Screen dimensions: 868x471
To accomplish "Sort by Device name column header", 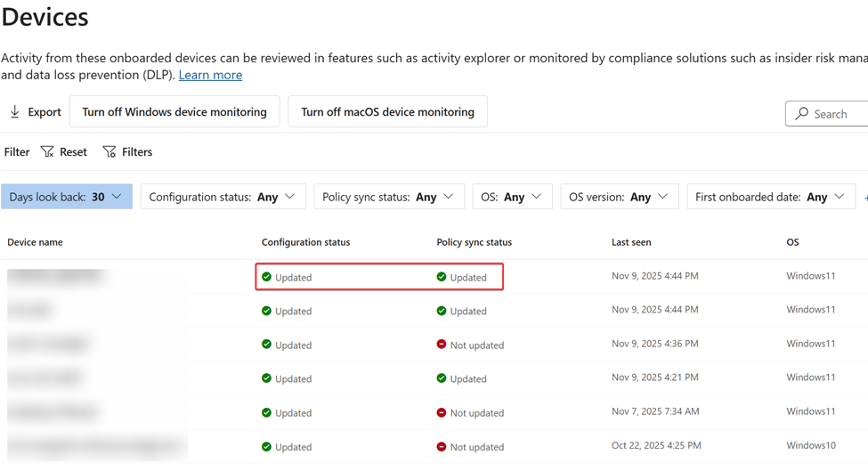I will coord(35,242).
